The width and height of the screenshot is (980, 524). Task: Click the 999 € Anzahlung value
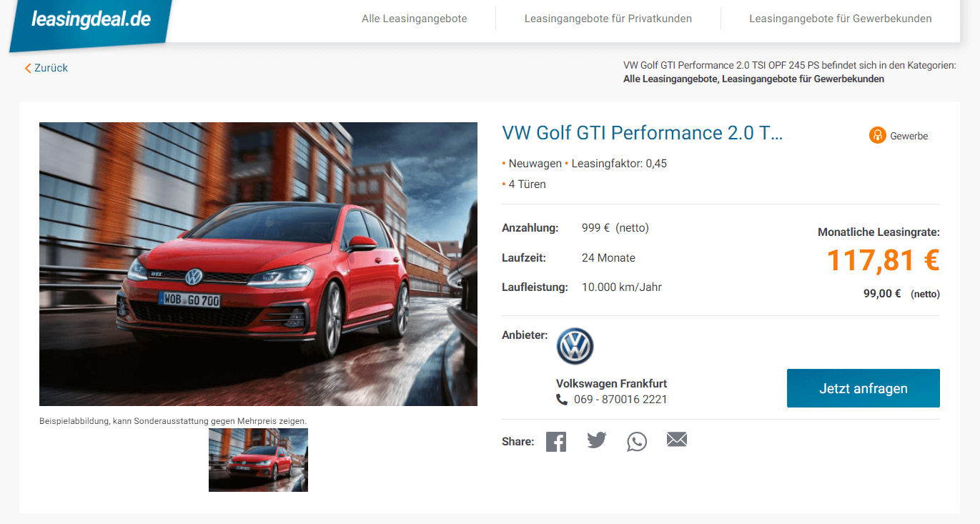(x=615, y=228)
